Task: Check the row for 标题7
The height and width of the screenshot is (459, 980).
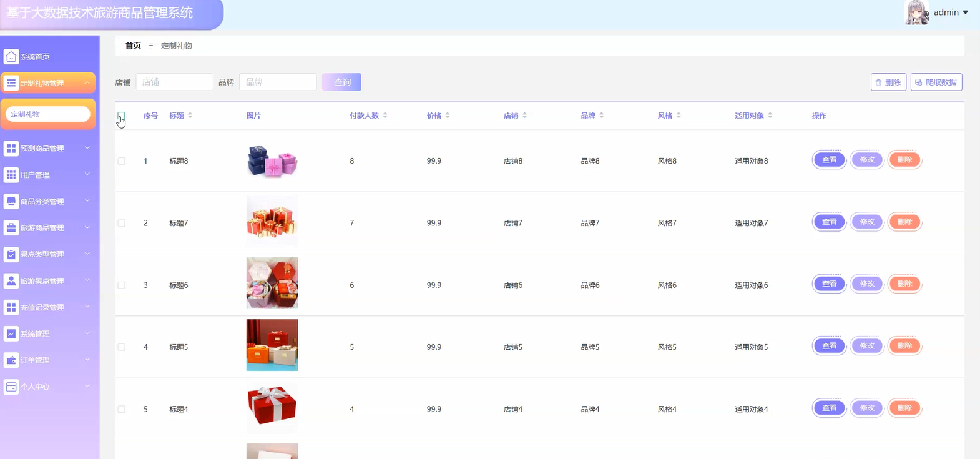Action: 121,223
